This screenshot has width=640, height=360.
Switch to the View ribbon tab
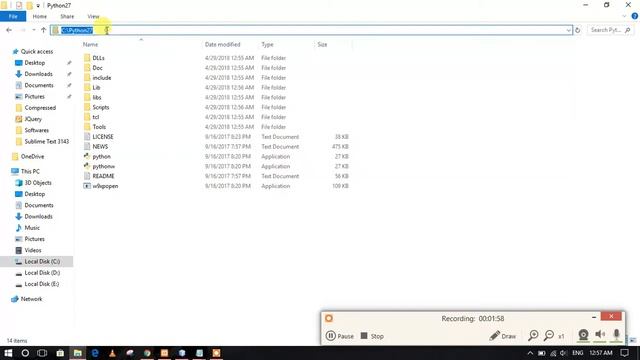[x=93, y=16]
